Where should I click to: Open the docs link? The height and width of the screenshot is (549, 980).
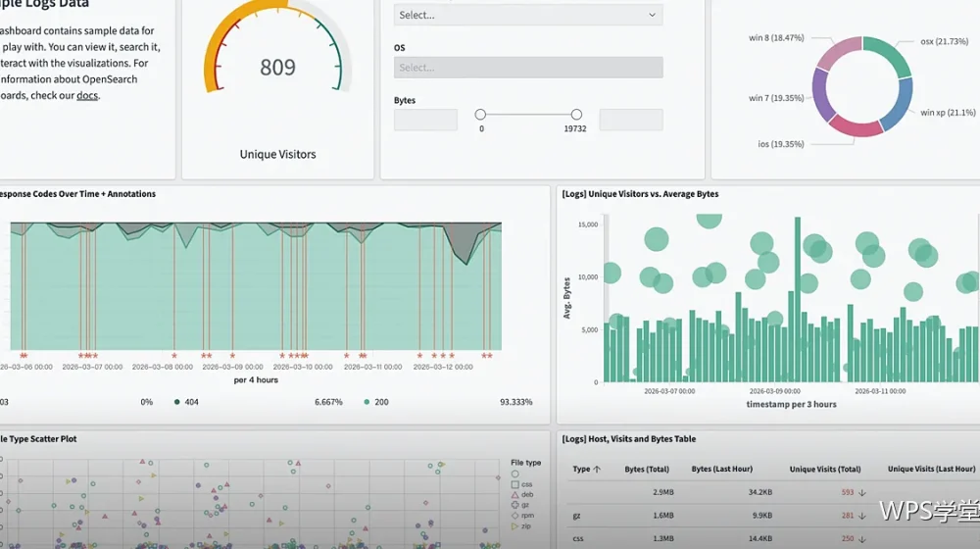(x=87, y=96)
